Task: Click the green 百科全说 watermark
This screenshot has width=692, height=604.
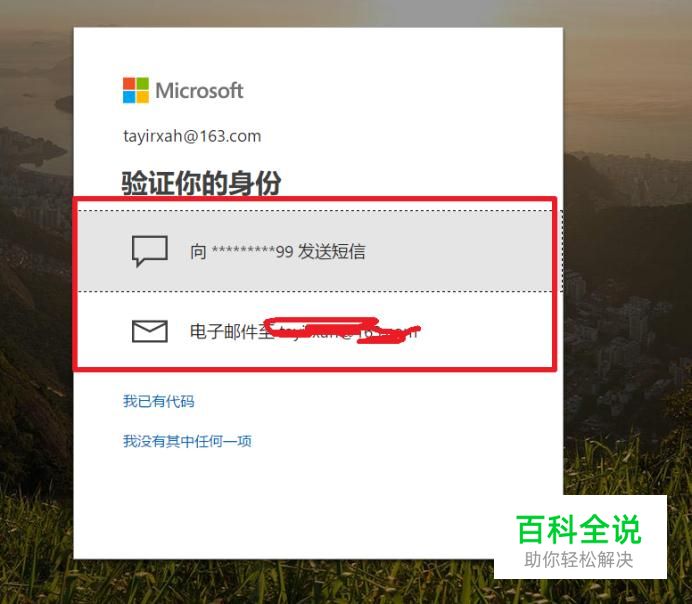Action: [579, 529]
